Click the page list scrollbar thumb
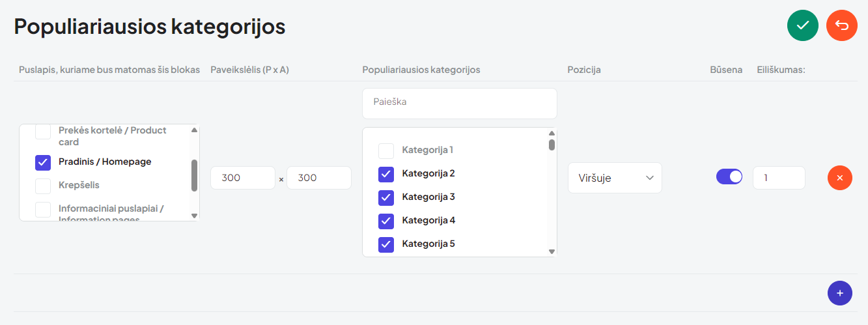This screenshot has width=868, height=325. click(194, 175)
